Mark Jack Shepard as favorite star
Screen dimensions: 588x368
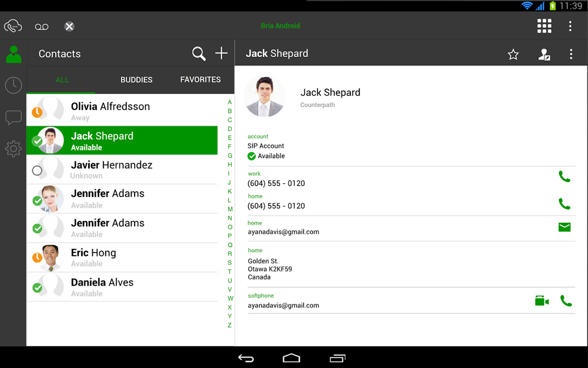coord(513,54)
